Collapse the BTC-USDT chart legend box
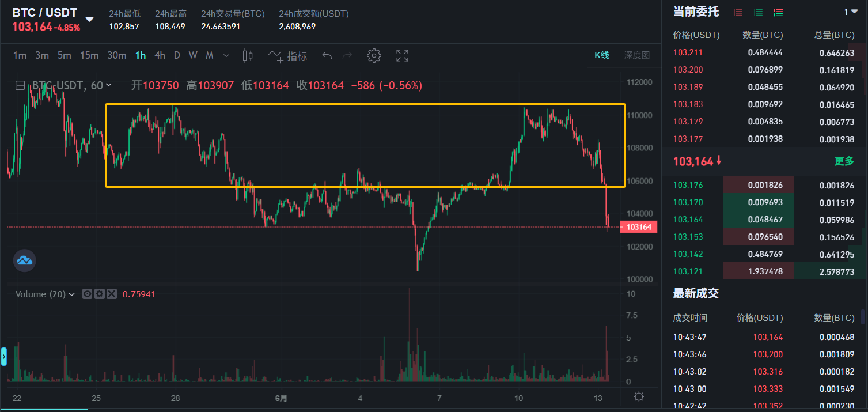868x412 pixels. [20, 86]
